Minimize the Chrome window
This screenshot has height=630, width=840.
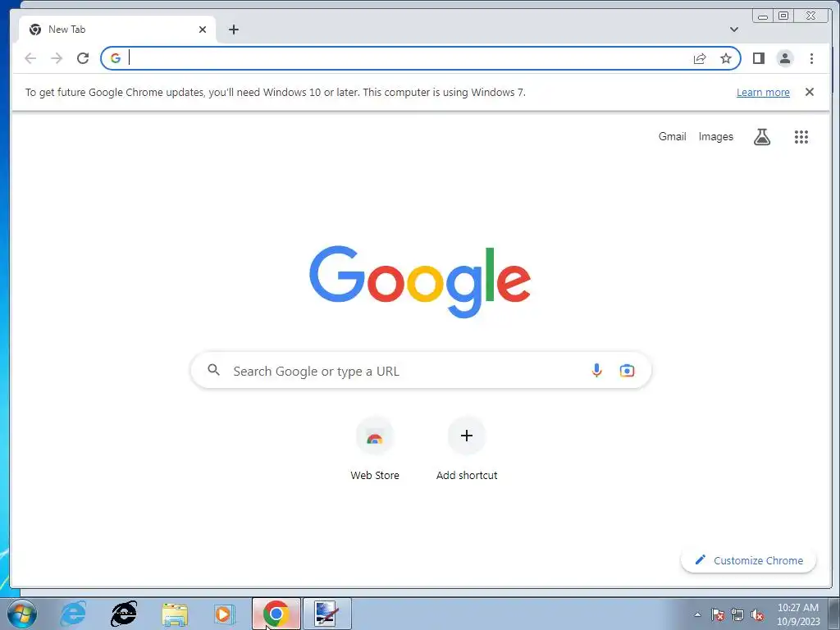[762, 16]
